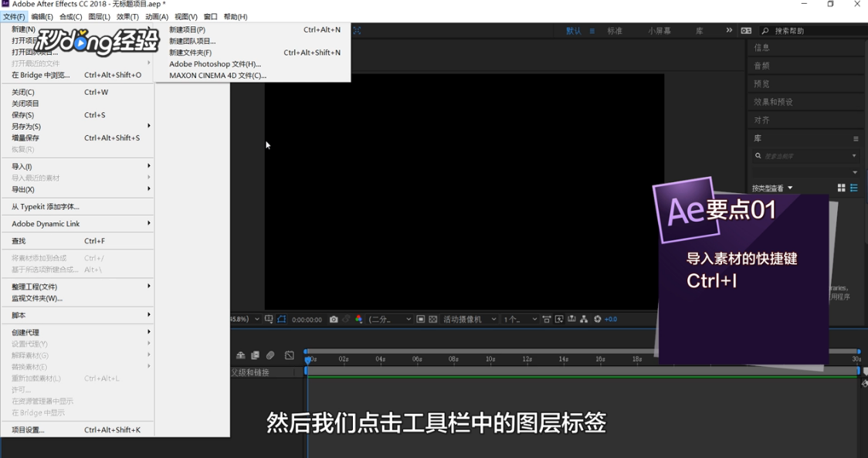Switch library to grid view icon
The height and width of the screenshot is (458, 868).
tap(842, 188)
